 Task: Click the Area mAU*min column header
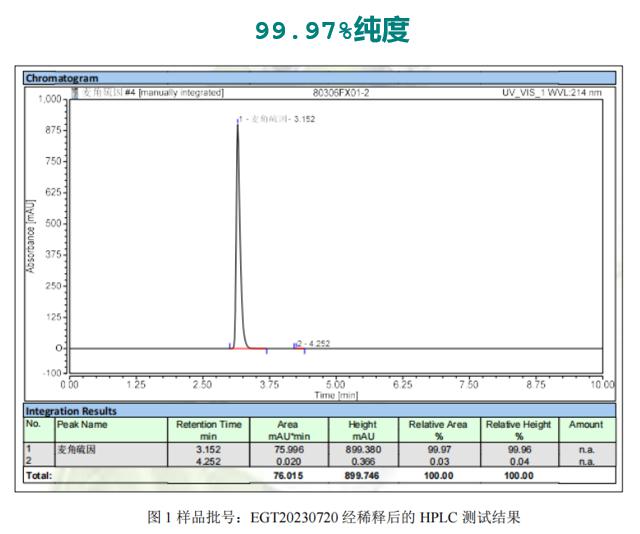[287, 430]
